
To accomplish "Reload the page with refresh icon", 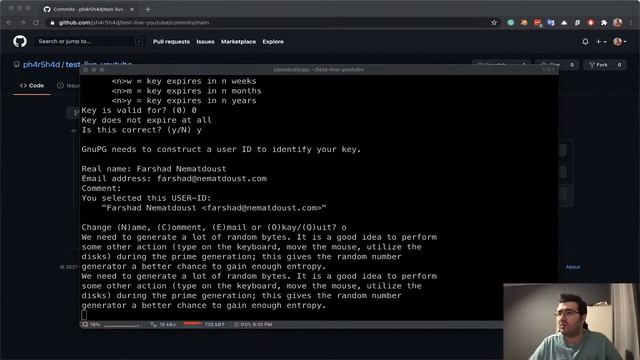I will [x=36, y=22].
